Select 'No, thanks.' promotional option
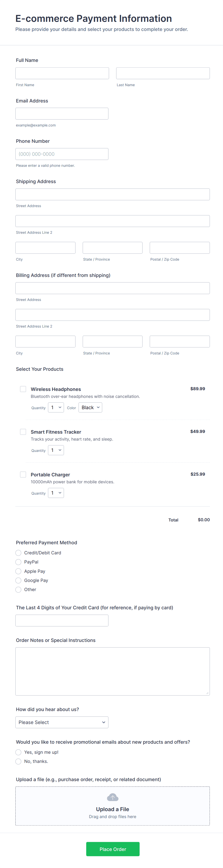The image size is (223, 868). coord(18,761)
